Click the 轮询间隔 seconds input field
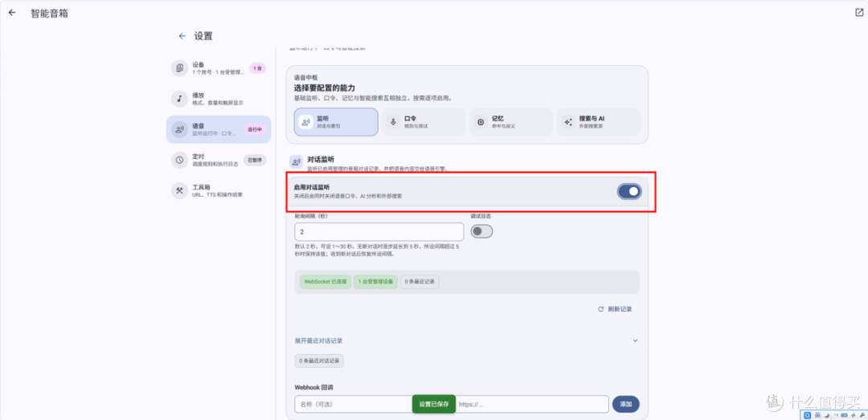This screenshot has height=420, width=868. [x=379, y=231]
